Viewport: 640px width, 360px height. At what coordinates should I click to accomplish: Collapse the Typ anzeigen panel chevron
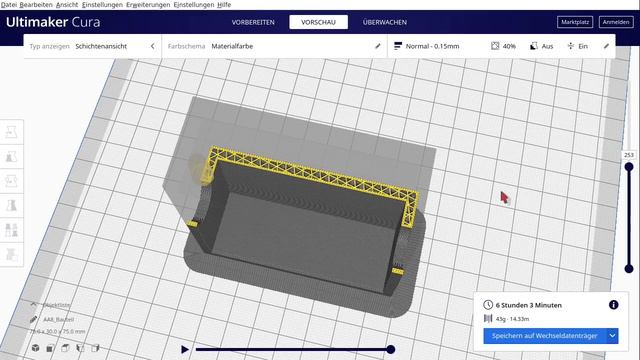(x=153, y=46)
